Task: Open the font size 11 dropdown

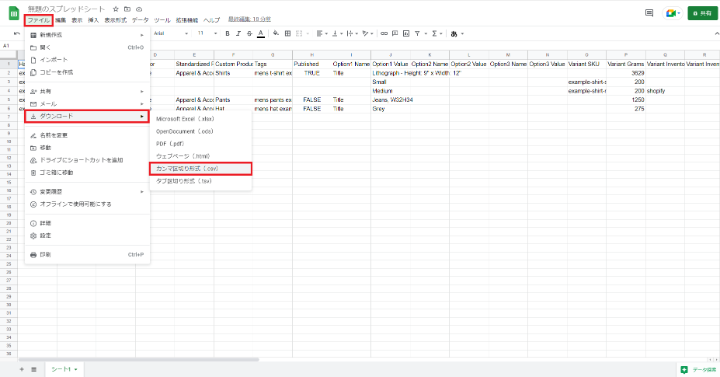Action: pyautogui.click(x=207, y=34)
